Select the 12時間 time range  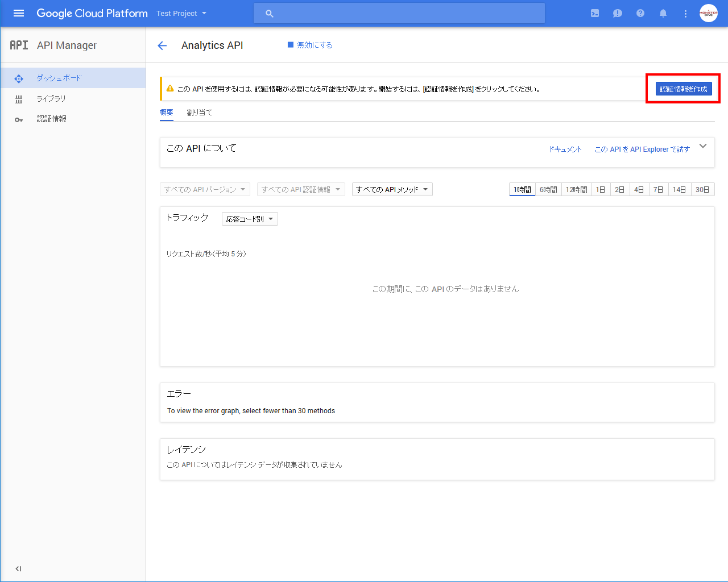click(576, 189)
